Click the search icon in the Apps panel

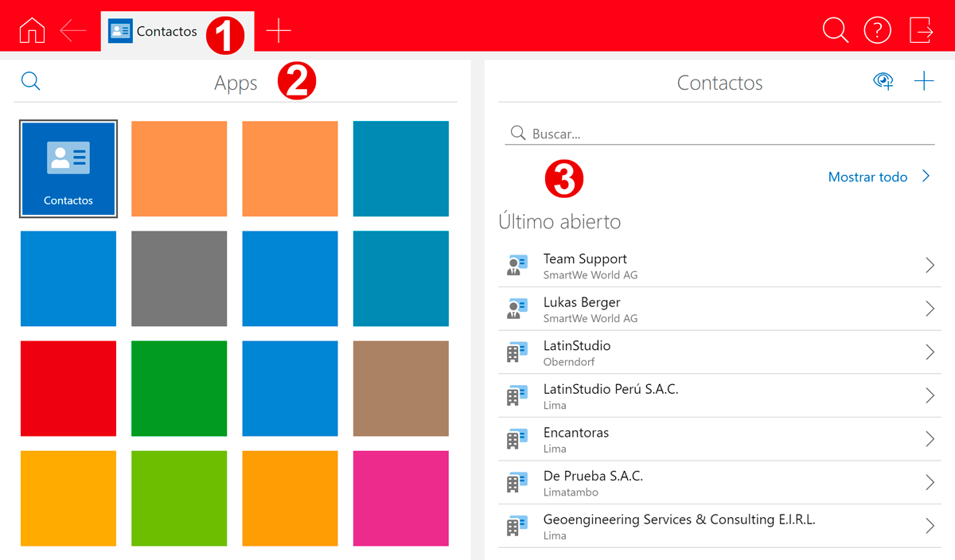[30, 81]
